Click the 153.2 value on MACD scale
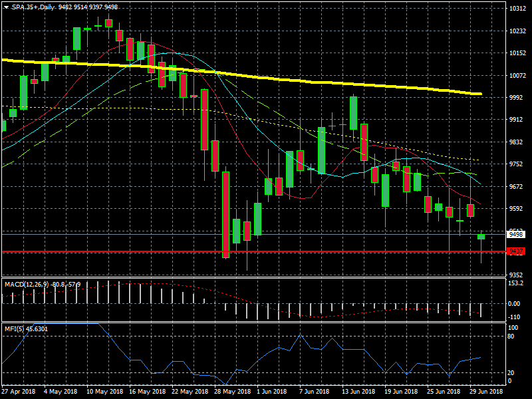 [x=516, y=284]
